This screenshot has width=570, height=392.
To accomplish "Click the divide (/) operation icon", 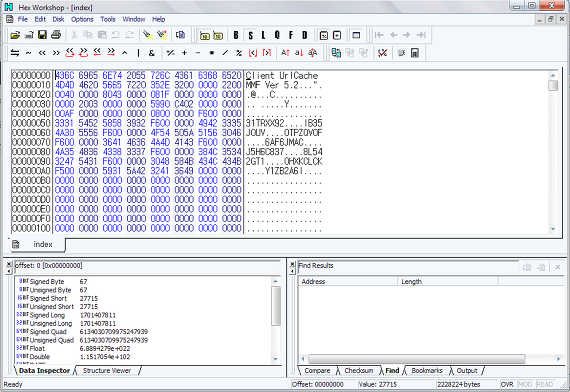I will [x=225, y=53].
